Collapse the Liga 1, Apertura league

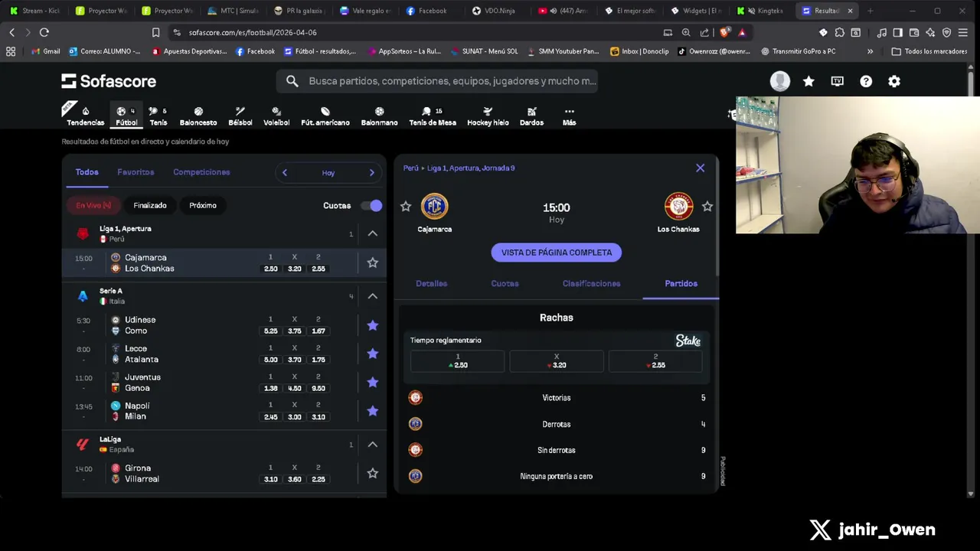pos(373,233)
